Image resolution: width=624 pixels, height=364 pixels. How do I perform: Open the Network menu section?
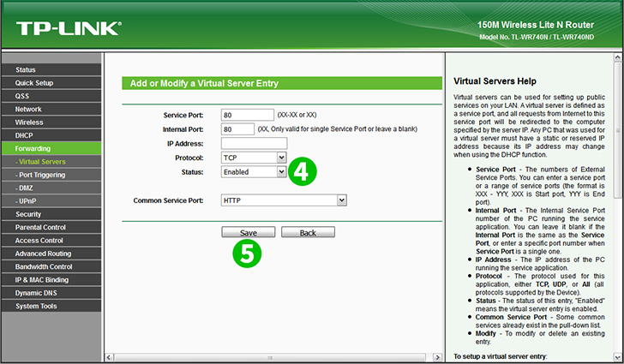[x=51, y=109]
